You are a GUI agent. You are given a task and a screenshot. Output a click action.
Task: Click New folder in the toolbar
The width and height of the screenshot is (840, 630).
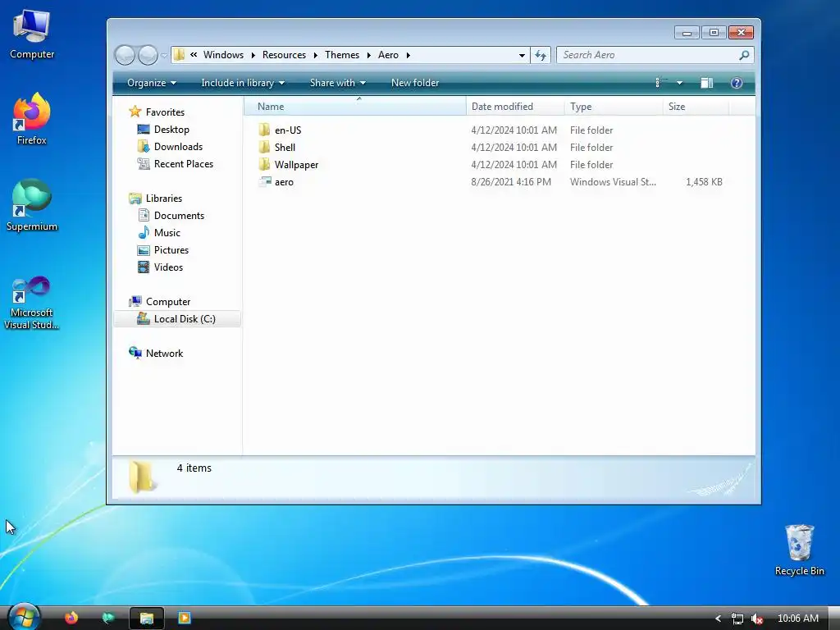415,83
